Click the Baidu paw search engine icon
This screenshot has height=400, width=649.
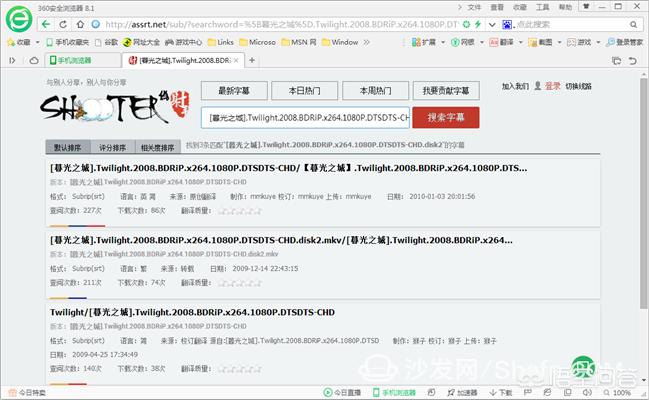coord(507,24)
